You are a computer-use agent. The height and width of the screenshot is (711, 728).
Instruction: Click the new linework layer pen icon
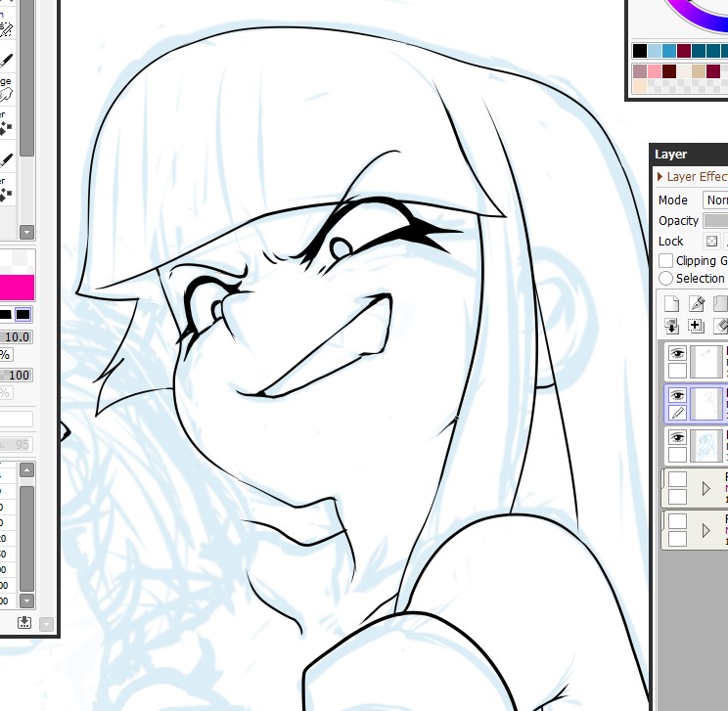tap(697, 304)
